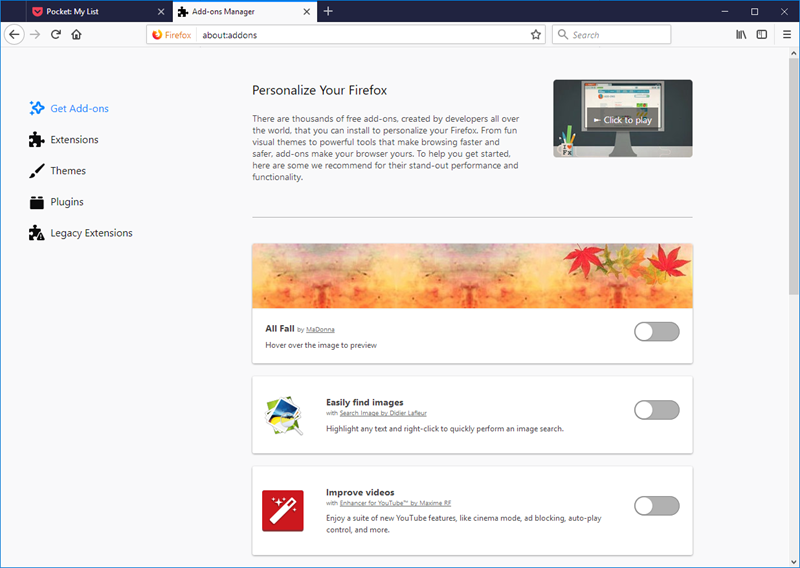800x568 pixels.
Task: Reload the current page
Action: (56, 34)
